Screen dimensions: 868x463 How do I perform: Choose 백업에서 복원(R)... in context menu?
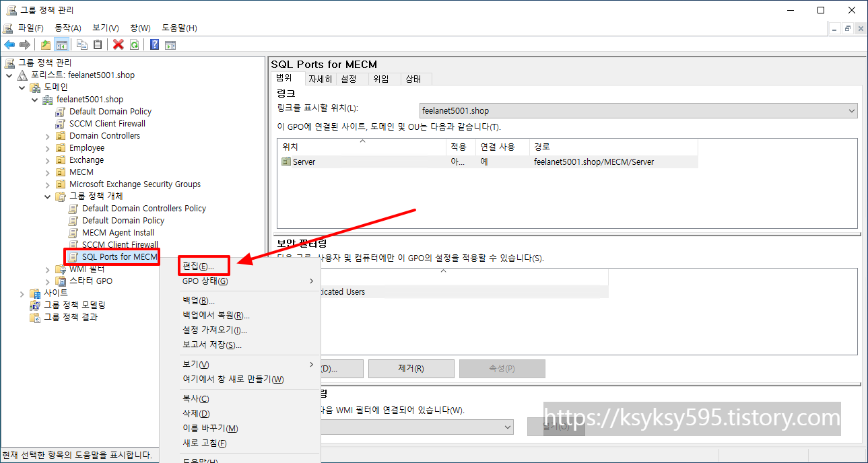pos(240,315)
